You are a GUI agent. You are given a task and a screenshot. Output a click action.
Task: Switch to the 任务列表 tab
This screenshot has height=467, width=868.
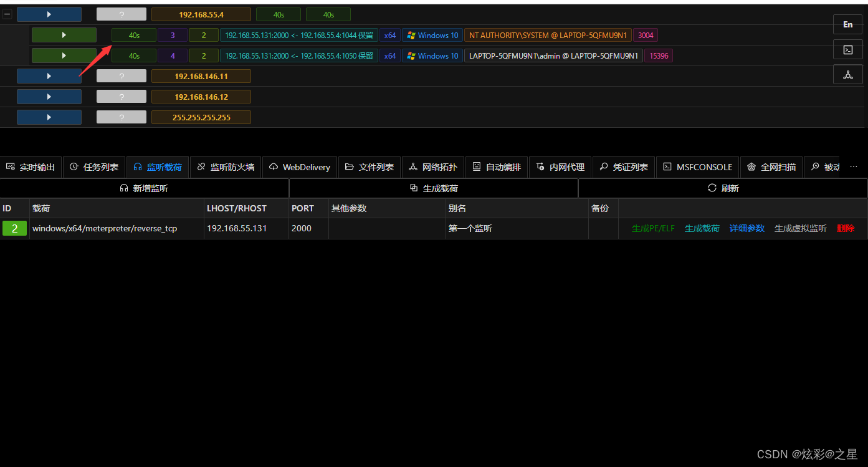click(94, 167)
